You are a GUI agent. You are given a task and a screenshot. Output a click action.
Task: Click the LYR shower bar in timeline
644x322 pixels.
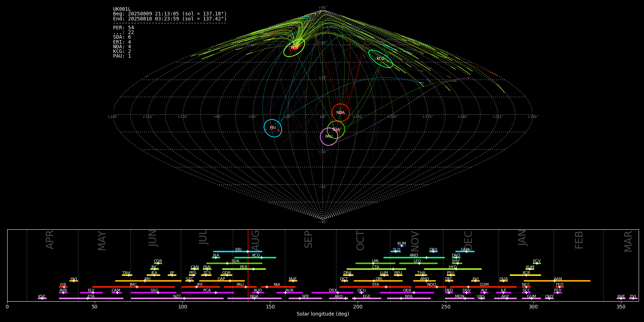tap(63, 287)
